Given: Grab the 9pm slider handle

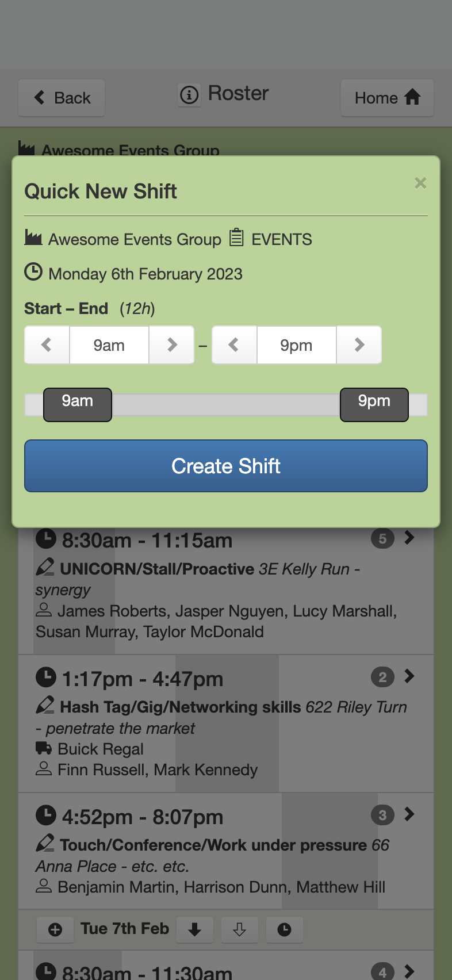Looking at the screenshot, I should tap(374, 405).
